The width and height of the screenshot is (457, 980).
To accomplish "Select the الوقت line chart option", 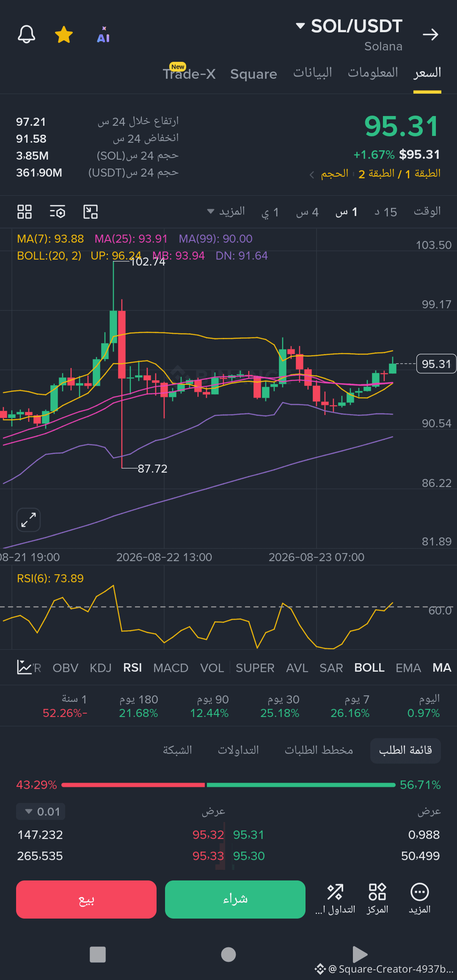I will pyautogui.click(x=427, y=211).
